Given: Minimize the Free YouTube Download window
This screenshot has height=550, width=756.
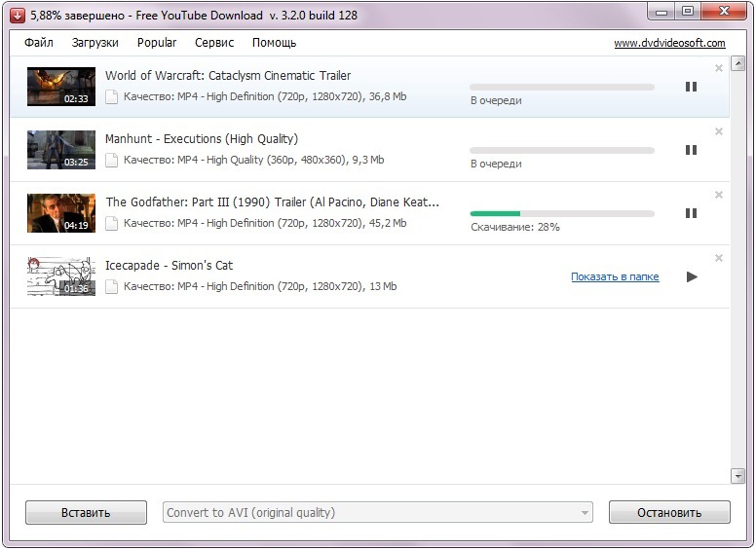Looking at the screenshot, I should pos(661,12).
